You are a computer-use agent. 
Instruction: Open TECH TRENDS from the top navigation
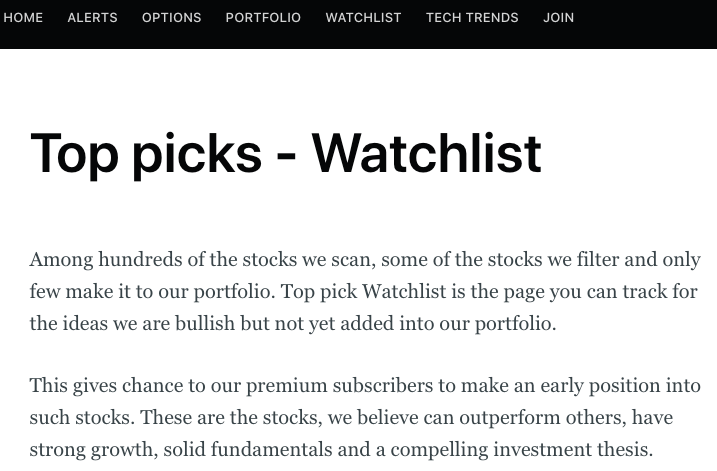(x=472, y=17)
